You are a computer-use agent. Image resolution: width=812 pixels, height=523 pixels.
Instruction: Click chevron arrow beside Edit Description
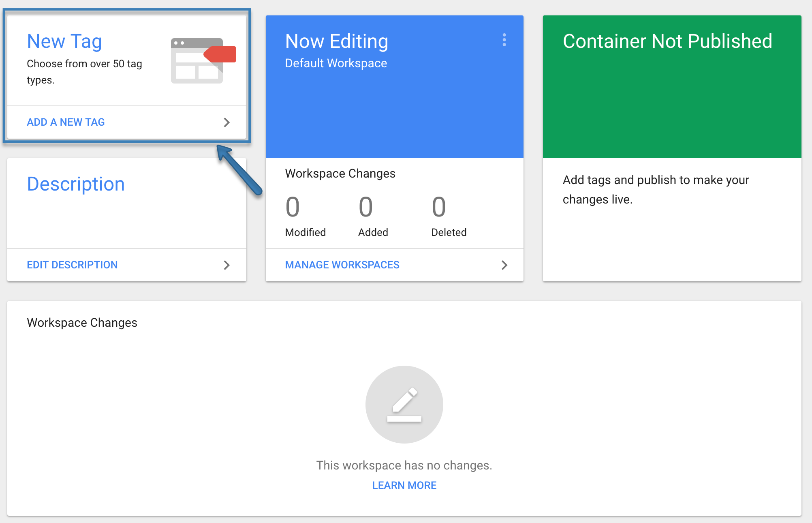pyautogui.click(x=227, y=265)
